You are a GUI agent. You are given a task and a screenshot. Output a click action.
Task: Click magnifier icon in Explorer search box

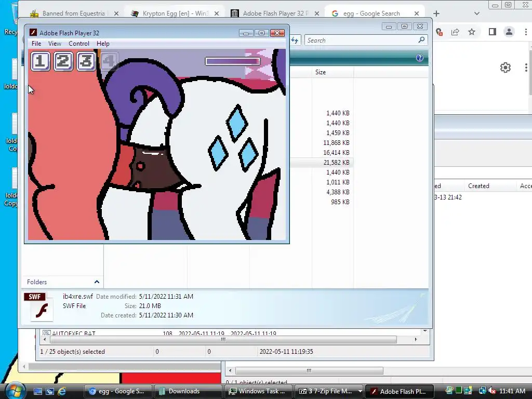coord(421,40)
